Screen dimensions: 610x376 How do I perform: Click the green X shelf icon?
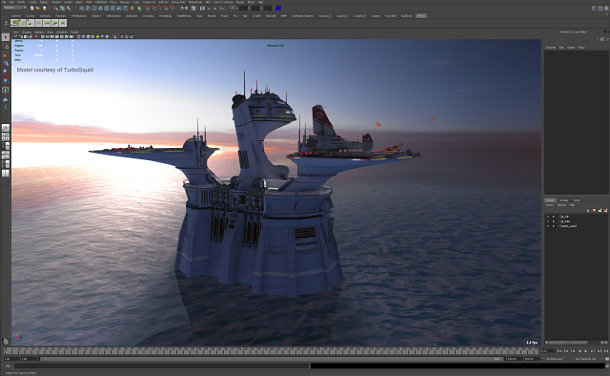[x=63, y=23]
